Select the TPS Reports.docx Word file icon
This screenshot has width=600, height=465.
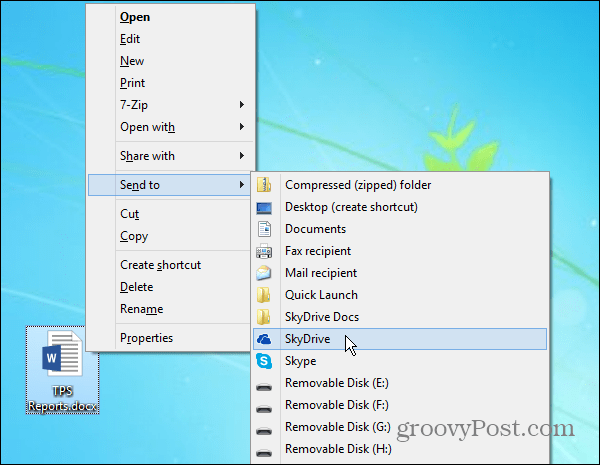coord(62,353)
